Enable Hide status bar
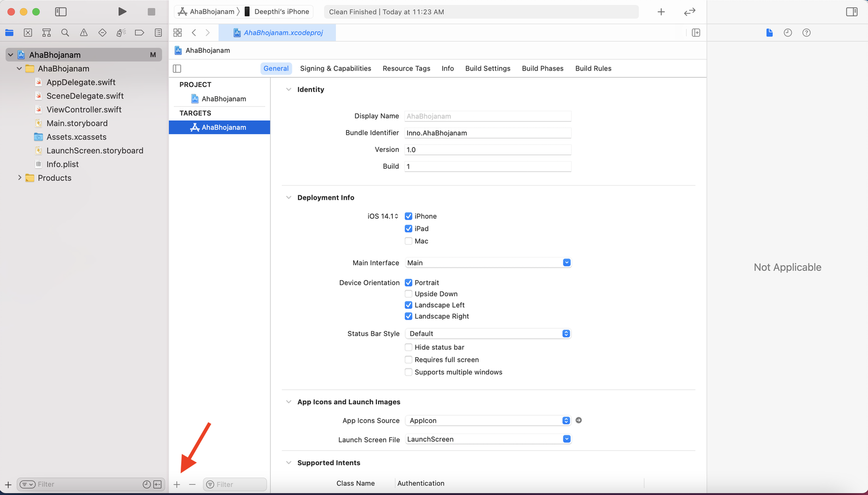The width and height of the screenshot is (868, 495). click(x=409, y=347)
